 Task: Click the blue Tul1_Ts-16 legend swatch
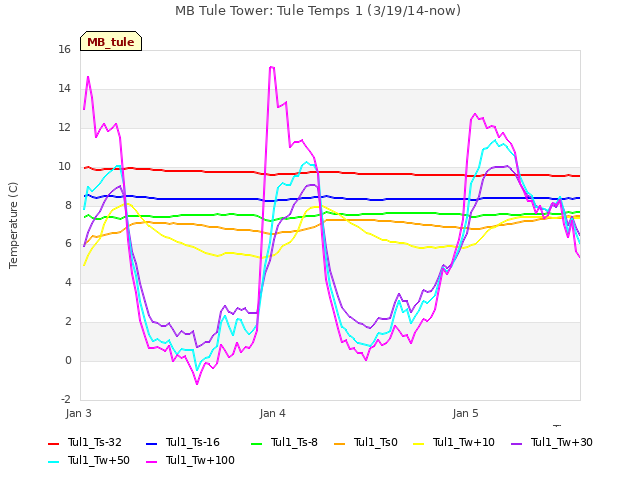pos(151,443)
